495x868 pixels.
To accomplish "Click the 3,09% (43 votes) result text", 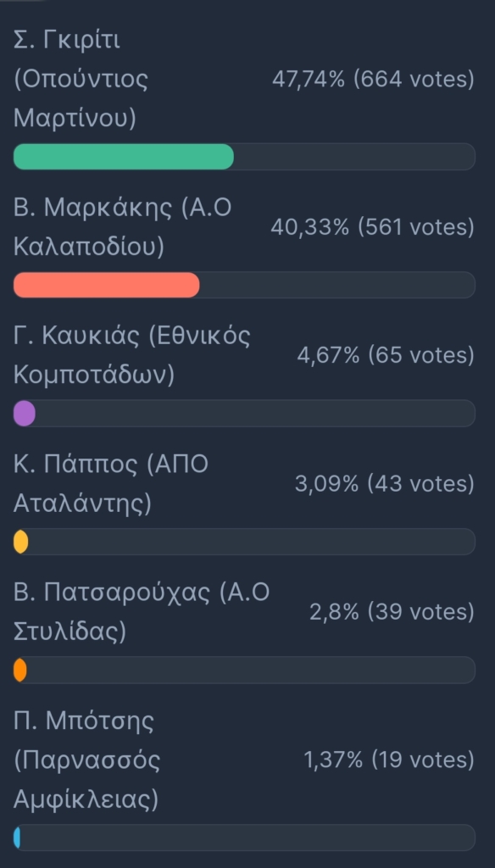I will tap(385, 484).
